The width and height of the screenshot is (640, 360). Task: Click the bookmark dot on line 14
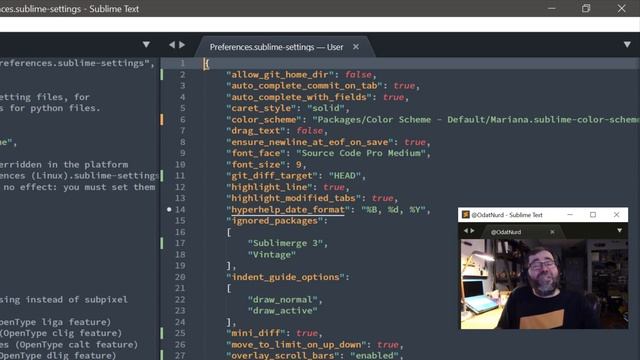169,209
